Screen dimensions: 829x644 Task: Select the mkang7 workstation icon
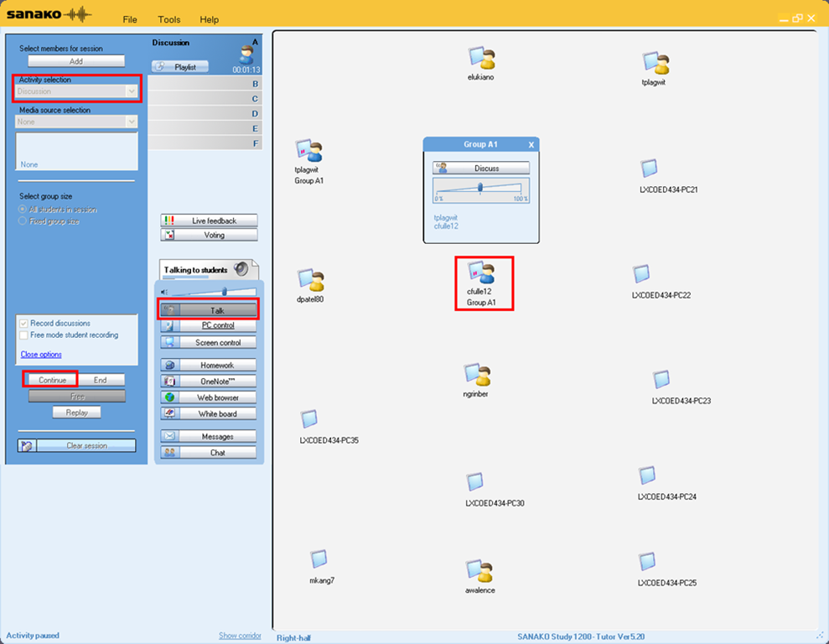click(319, 559)
